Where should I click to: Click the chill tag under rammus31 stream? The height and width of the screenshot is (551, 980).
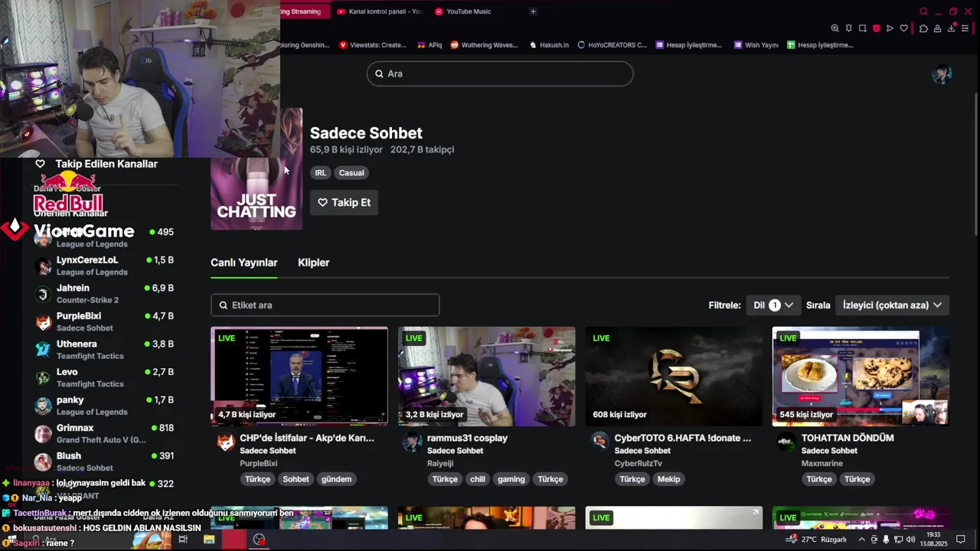[x=478, y=479]
